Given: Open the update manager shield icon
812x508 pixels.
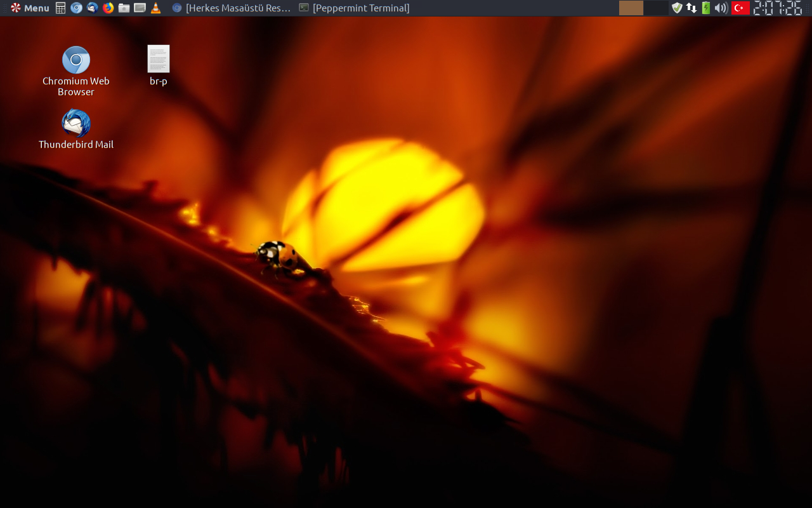Looking at the screenshot, I should (x=677, y=8).
